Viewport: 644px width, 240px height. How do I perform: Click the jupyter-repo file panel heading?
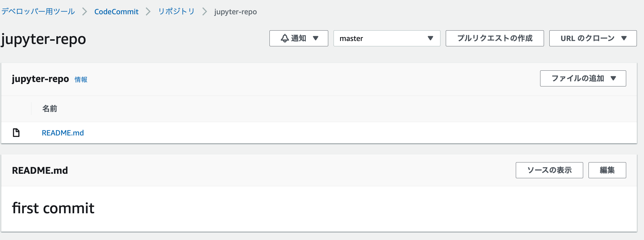[x=40, y=79]
